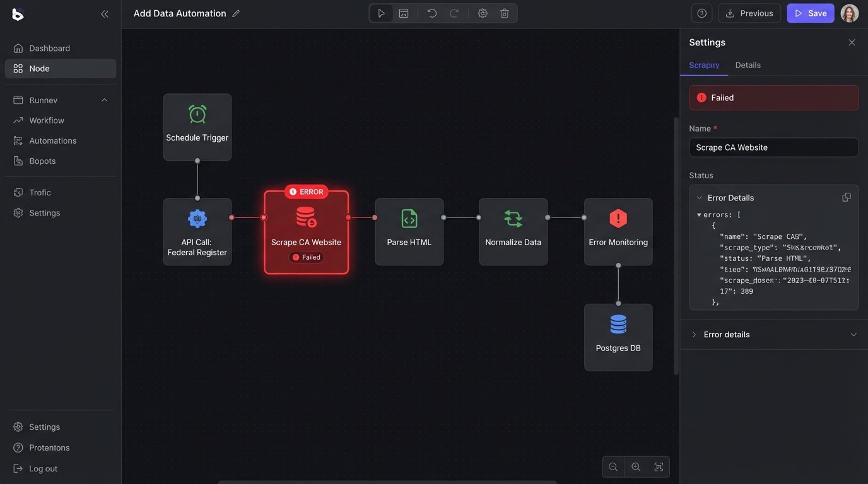The width and height of the screenshot is (868, 484).
Task: Click the trash delete icon in toolbar
Action: click(505, 13)
